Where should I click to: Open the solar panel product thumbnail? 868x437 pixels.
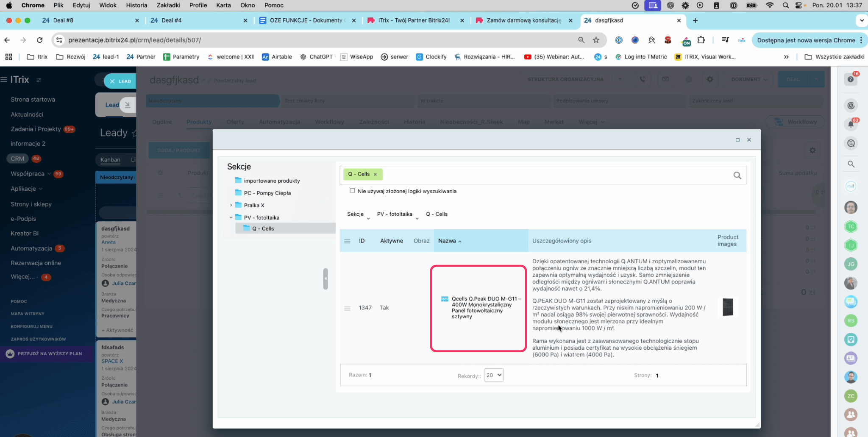click(728, 307)
